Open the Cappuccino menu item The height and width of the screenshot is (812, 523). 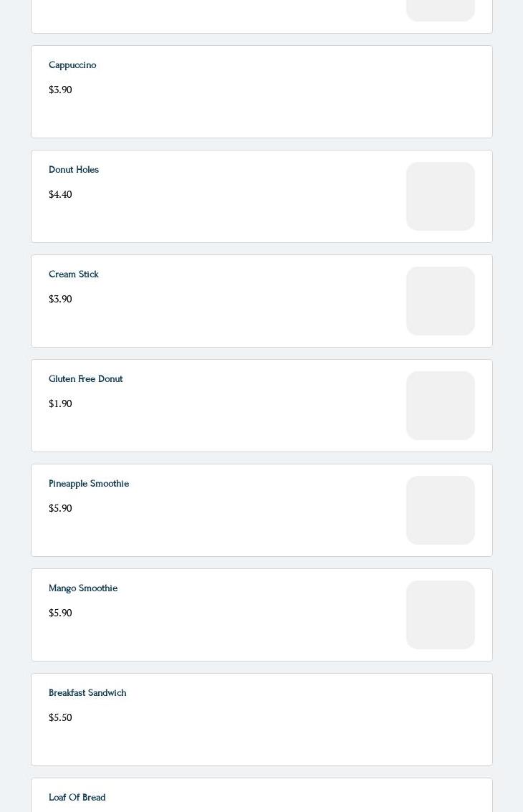tap(72, 65)
